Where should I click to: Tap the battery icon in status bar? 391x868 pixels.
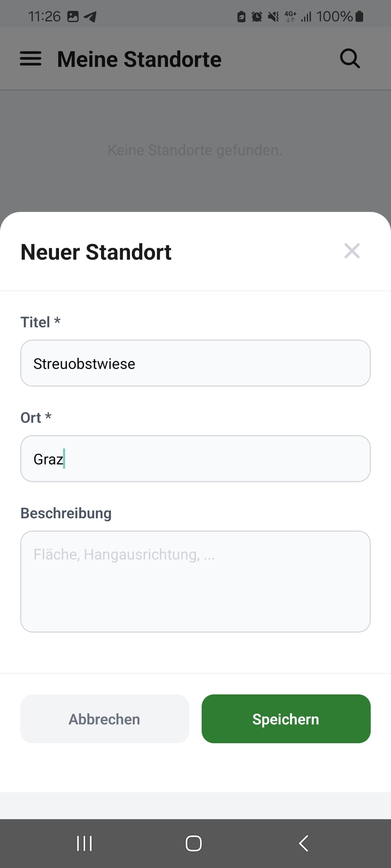tap(360, 16)
